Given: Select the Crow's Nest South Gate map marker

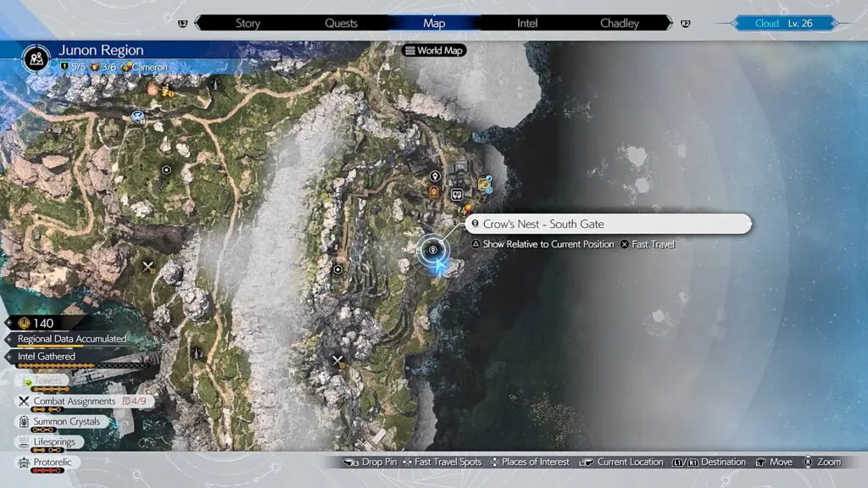Looking at the screenshot, I should point(433,249).
